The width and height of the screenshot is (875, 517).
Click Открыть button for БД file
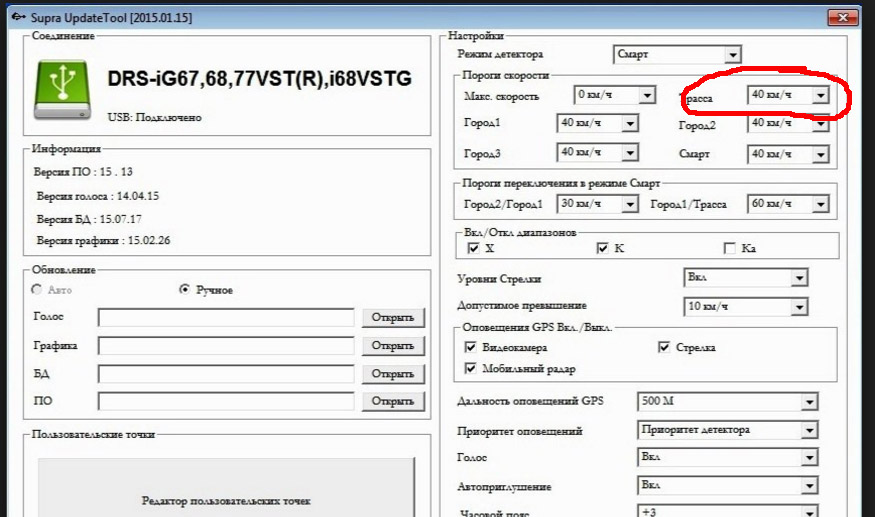[393, 374]
